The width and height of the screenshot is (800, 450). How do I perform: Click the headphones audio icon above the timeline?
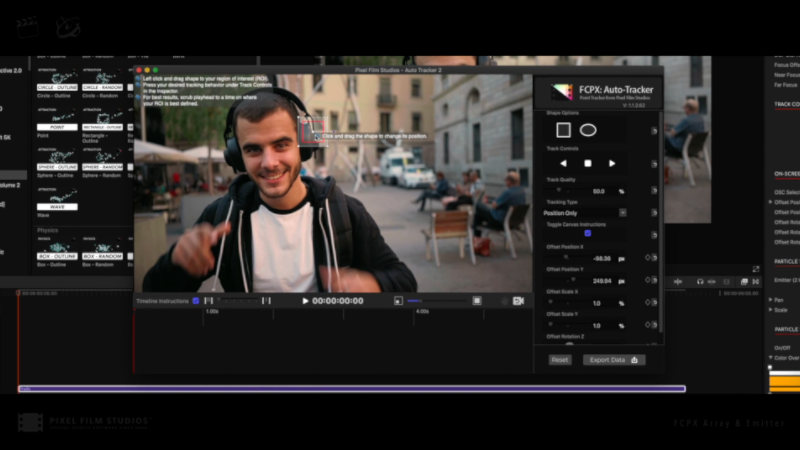[x=700, y=282]
